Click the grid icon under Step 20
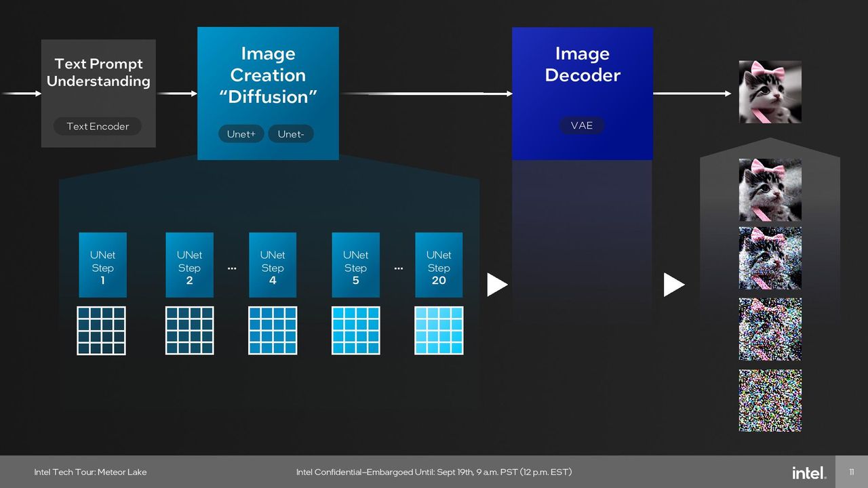Image resolution: width=868 pixels, height=488 pixels. click(x=439, y=331)
